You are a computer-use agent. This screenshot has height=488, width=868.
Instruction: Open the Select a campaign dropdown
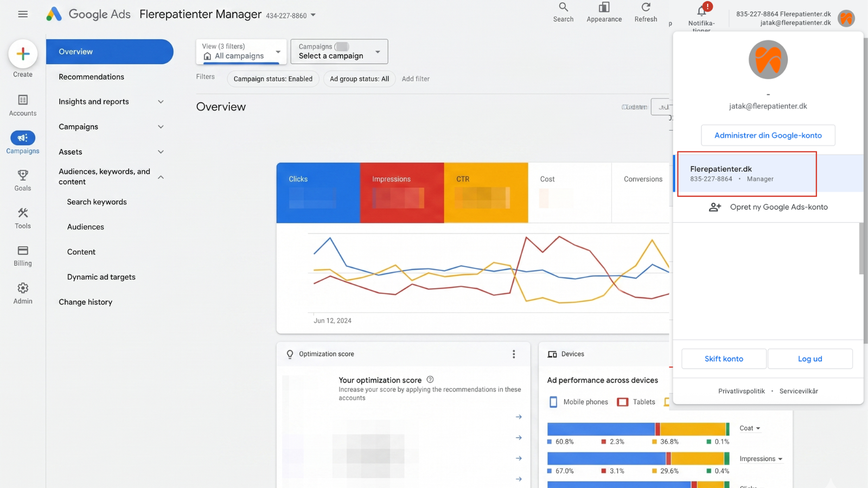[339, 52]
